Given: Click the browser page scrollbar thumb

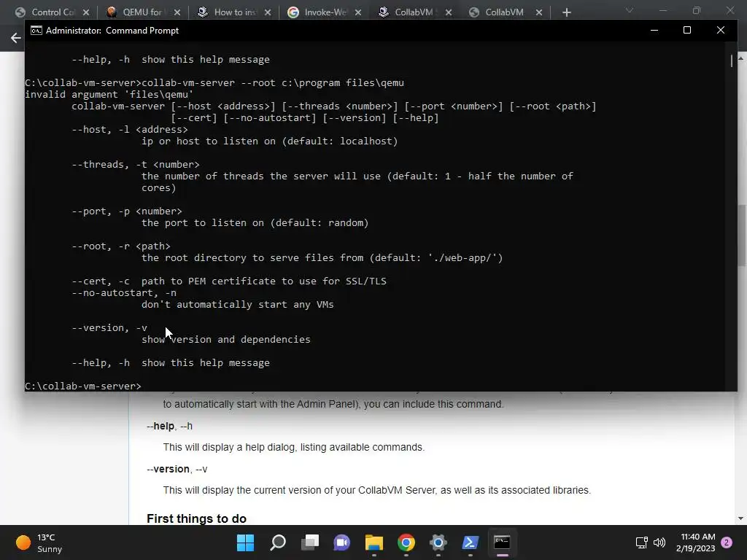Looking at the screenshot, I should click(x=742, y=236).
